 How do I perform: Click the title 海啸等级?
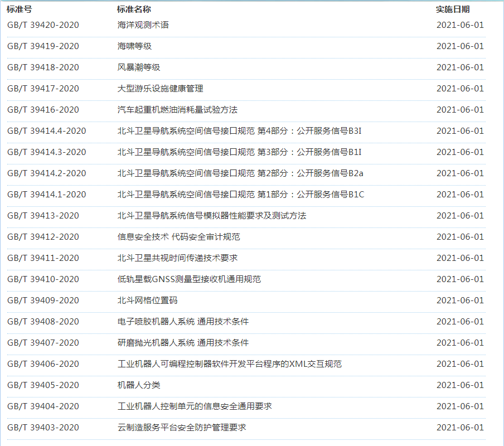pyautogui.click(x=134, y=46)
